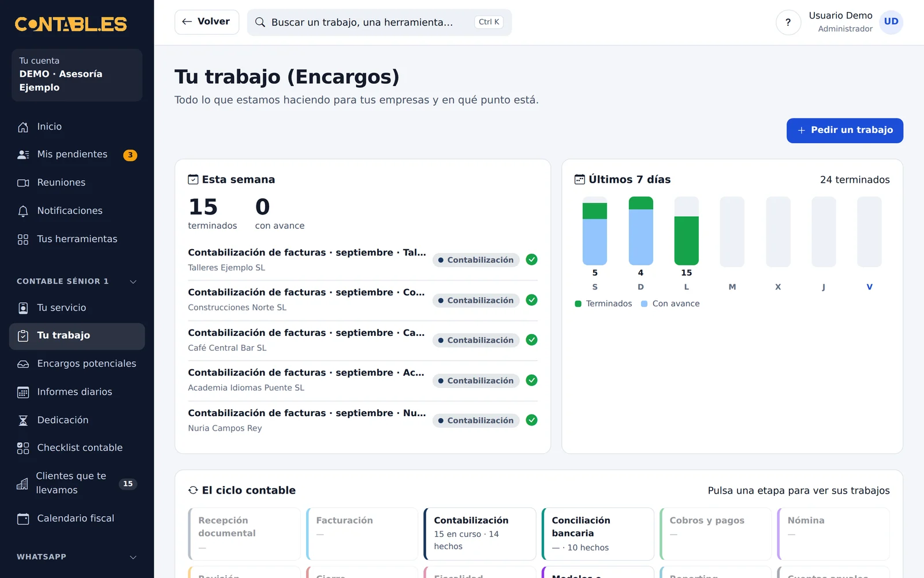Select the Conciliación bancaria stage
The height and width of the screenshot is (578, 924).
pos(598,534)
